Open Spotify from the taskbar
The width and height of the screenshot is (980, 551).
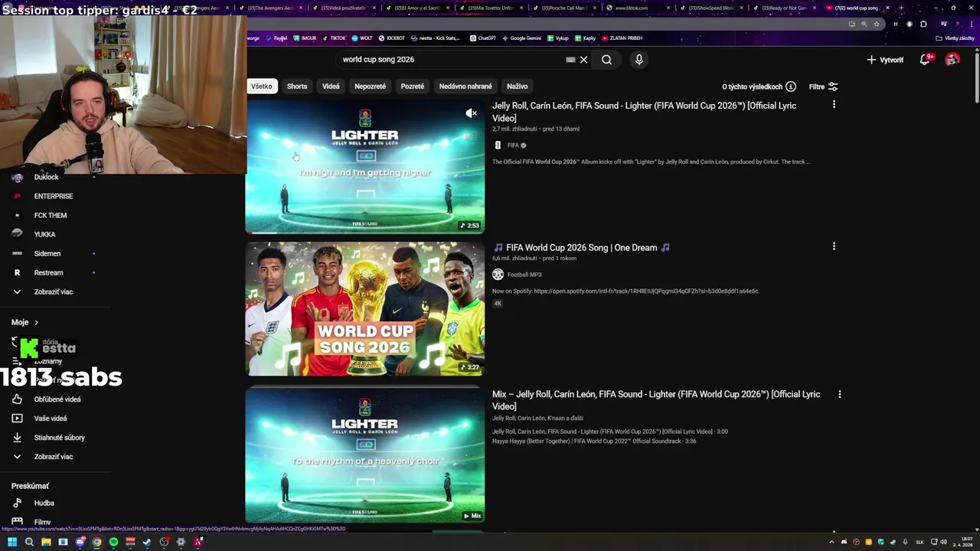[113, 542]
